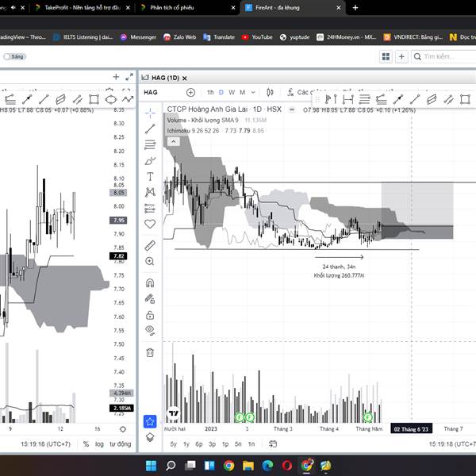Toggle log scale in left chart
Screen dimensions: 476x476
[x=99, y=444]
